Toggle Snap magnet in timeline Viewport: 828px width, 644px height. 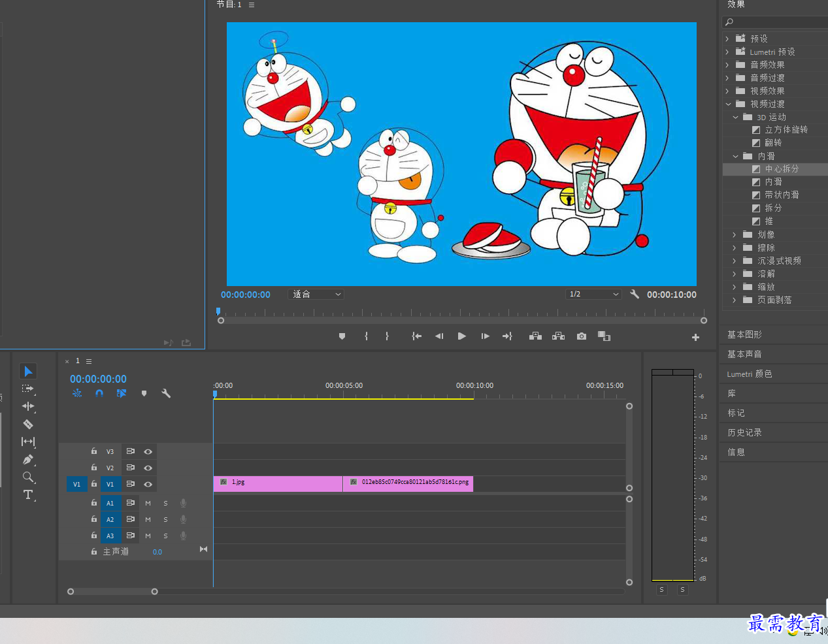(x=99, y=393)
